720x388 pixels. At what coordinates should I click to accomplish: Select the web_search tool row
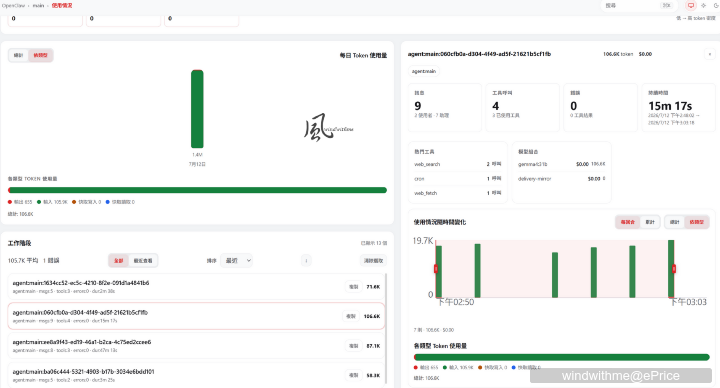click(458, 164)
